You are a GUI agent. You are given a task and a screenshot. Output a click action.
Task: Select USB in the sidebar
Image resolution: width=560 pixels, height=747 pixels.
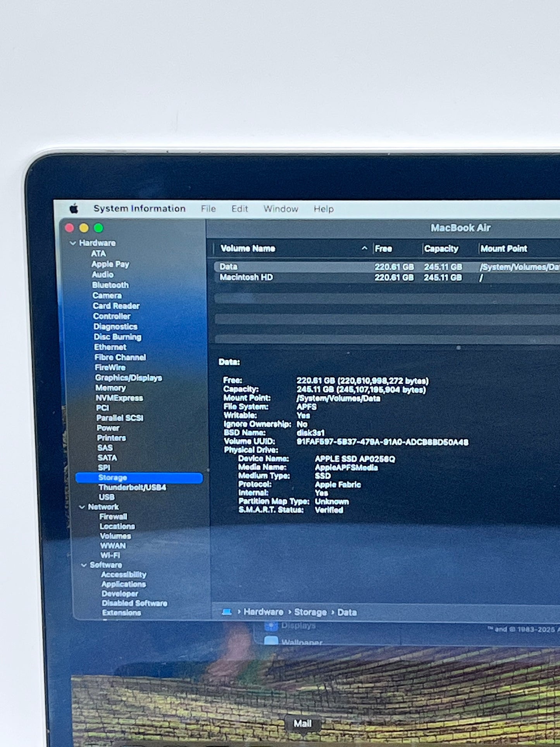click(107, 497)
